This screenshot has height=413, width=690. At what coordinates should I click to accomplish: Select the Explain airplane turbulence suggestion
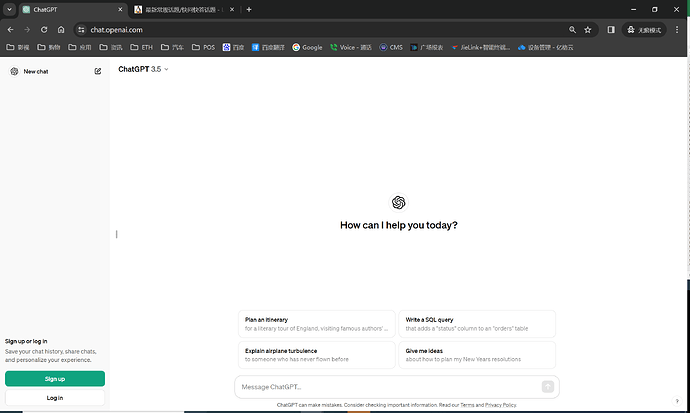pyautogui.click(x=317, y=355)
